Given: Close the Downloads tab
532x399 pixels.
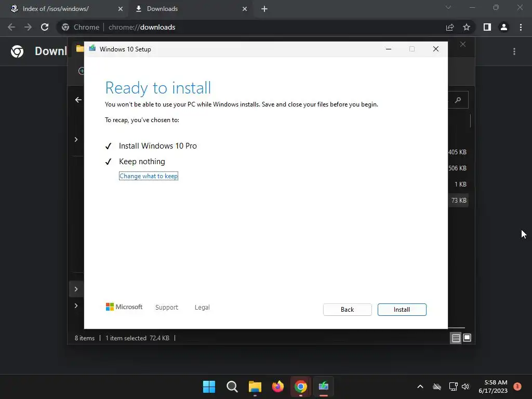Looking at the screenshot, I should (x=245, y=9).
